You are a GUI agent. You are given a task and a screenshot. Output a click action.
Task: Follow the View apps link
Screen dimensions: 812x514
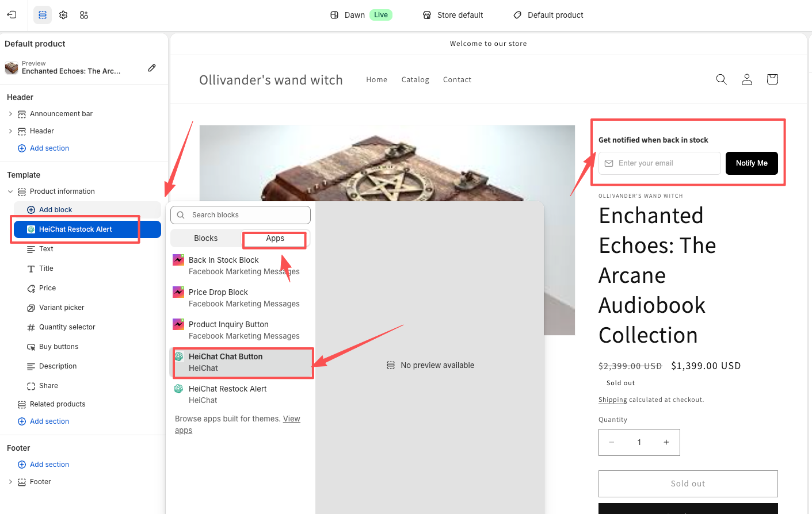tap(291, 419)
